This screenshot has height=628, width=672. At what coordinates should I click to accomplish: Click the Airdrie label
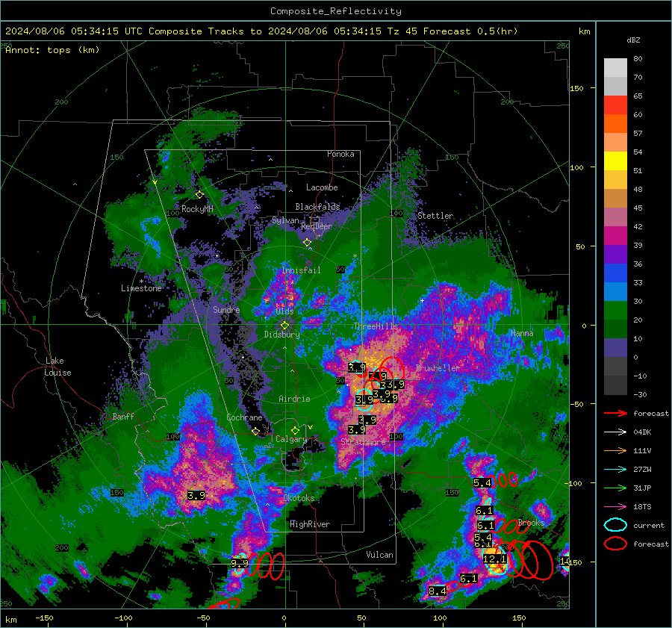tap(294, 399)
